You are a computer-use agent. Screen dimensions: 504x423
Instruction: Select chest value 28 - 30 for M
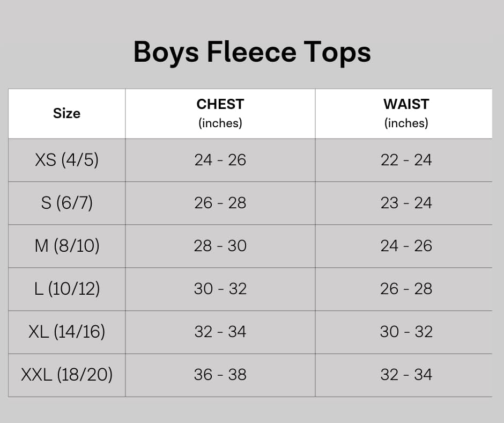coord(220,246)
